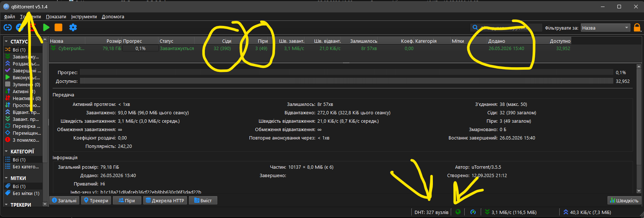Open the Файл menu
Image resolution: width=644 pixels, height=218 pixels.
(9, 16)
